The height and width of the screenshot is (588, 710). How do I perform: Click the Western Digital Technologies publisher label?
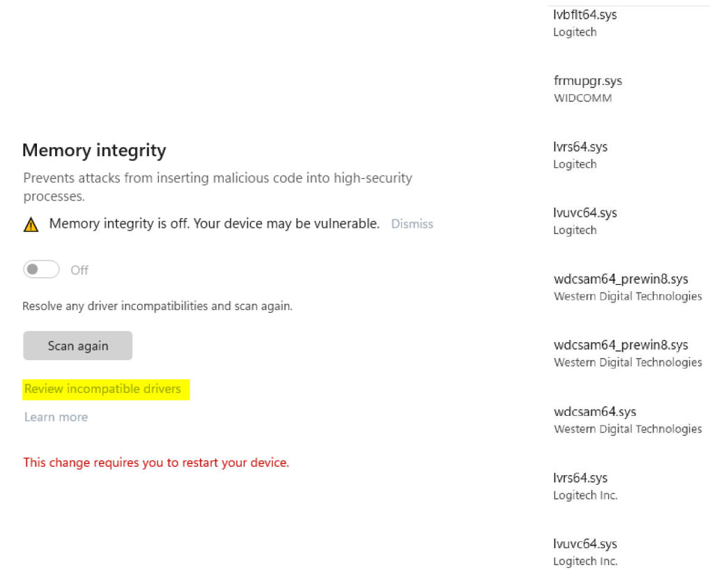(627, 296)
